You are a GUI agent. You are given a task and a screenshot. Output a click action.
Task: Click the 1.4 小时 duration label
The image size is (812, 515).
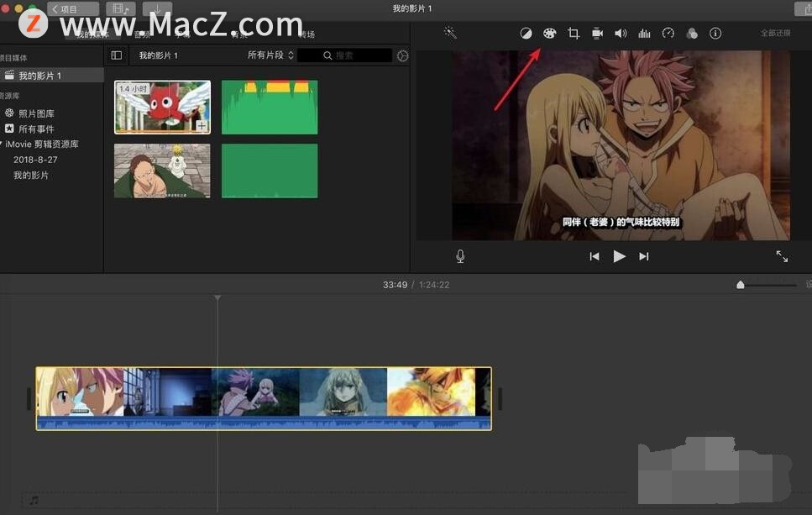[x=133, y=89]
